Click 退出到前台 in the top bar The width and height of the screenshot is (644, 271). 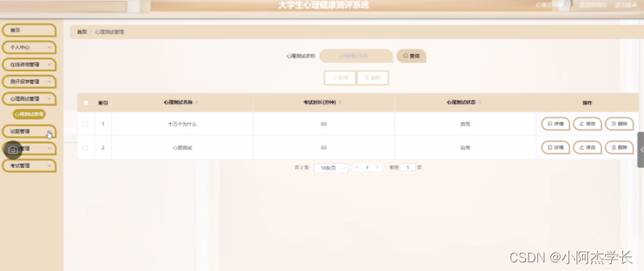[593, 5]
